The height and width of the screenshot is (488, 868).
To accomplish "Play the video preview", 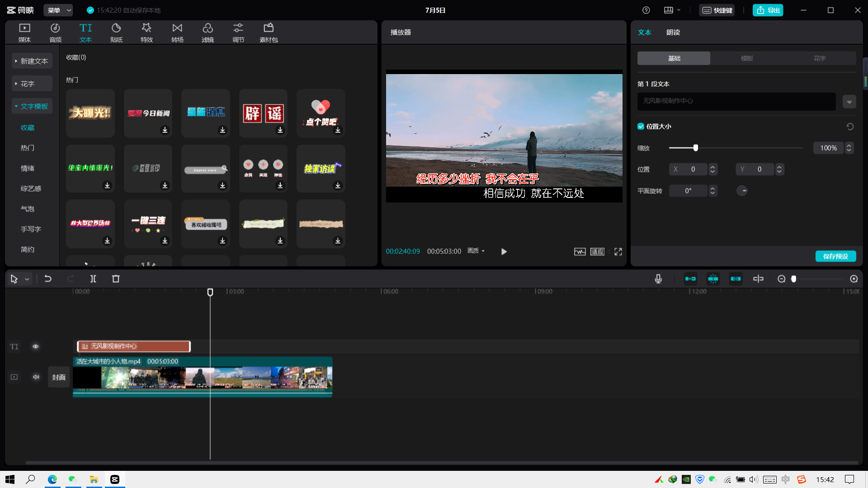I will point(504,251).
